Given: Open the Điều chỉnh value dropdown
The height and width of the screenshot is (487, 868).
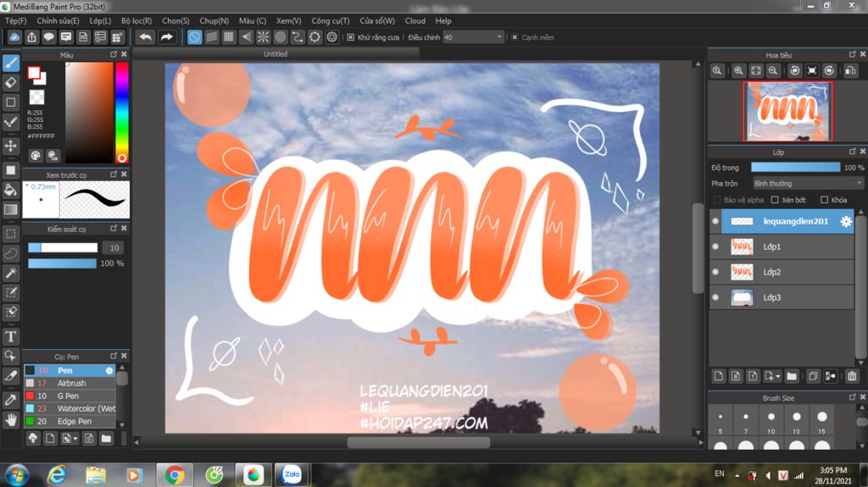Looking at the screenshot, I should tap(473, 37).
